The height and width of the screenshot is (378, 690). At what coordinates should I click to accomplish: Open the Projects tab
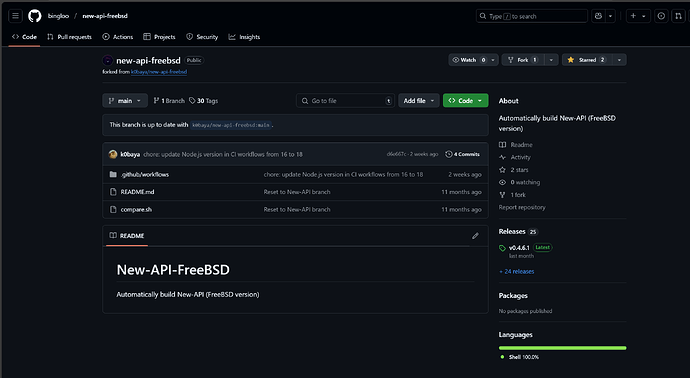point(159,37)
